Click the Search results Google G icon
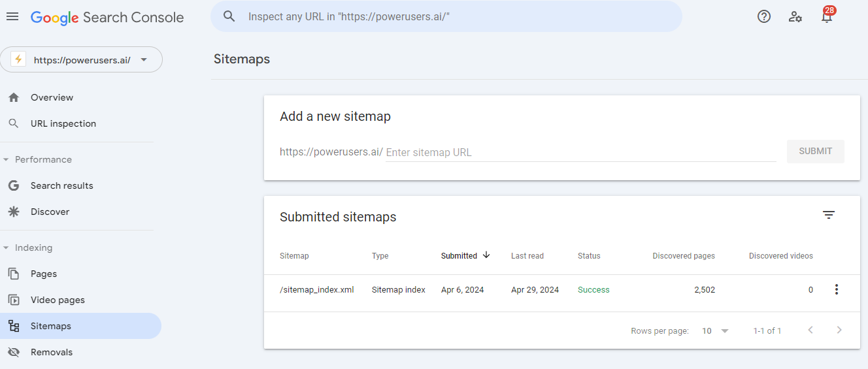 [14, 185]
